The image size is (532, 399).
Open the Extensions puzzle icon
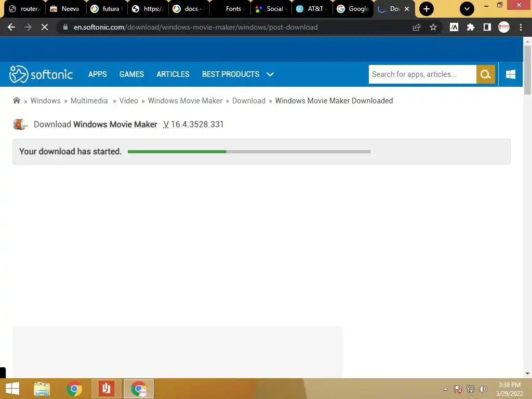[471, 27]
